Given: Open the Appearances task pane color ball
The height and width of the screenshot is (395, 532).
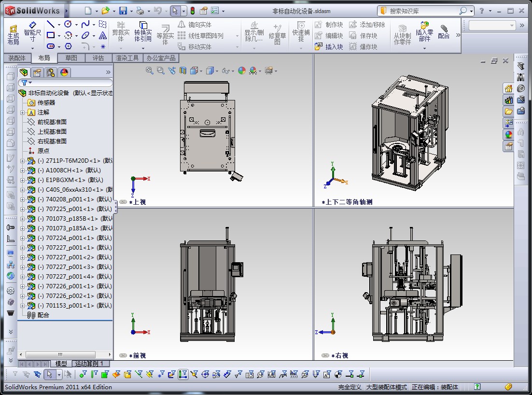Looking at the screenshot, I should coord(508,135).
